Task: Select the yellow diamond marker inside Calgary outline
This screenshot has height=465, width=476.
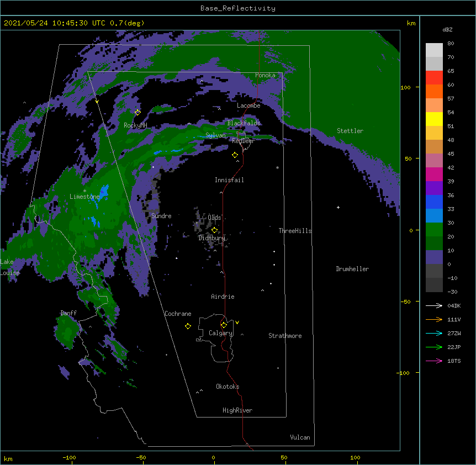Action: coord(224,325)
